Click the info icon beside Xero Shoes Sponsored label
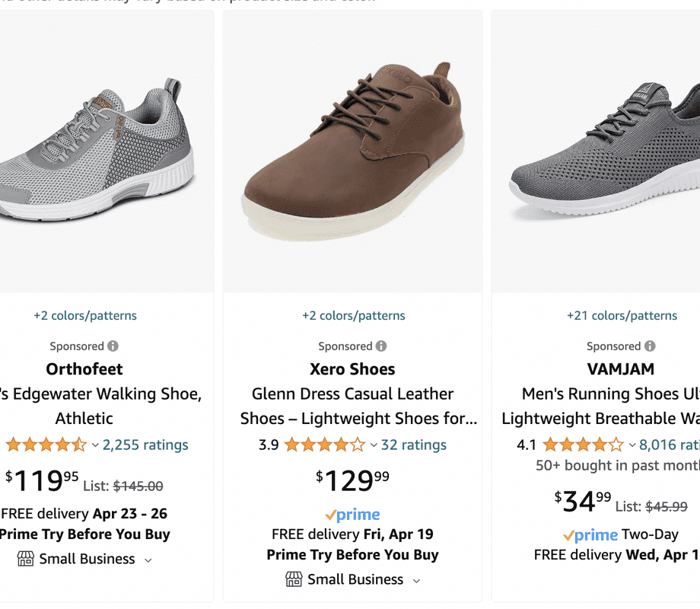This screenshot has width=700, height=609. tap(381, 346)
